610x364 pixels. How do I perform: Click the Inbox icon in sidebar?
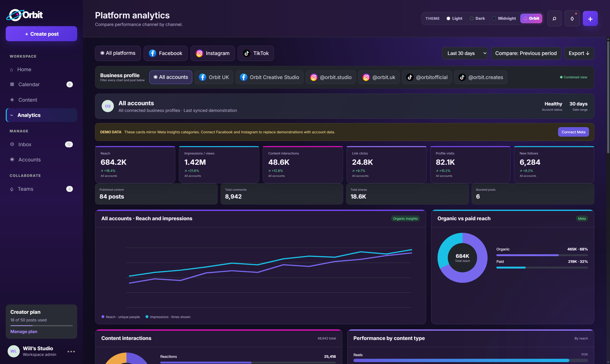(x=12, y=144)
